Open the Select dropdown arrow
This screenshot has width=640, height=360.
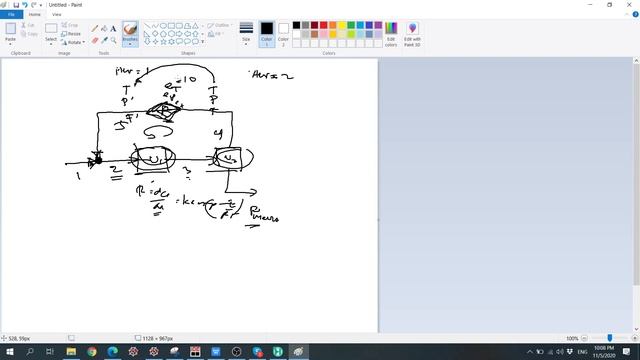click(x=51, y=43)
